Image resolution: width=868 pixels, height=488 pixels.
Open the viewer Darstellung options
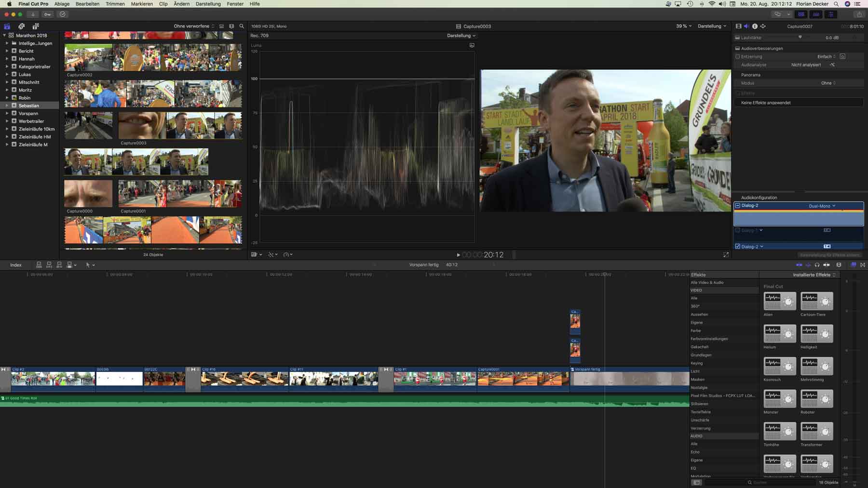(712, 26)
